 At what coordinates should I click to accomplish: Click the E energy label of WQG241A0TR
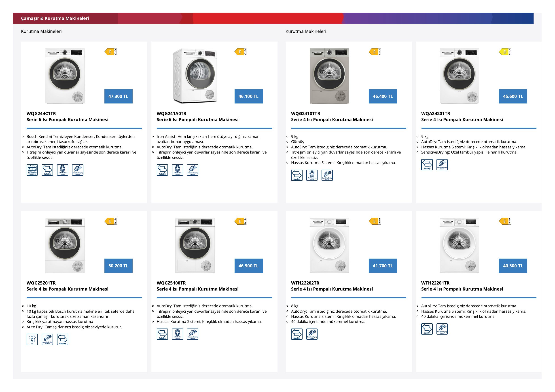pyautogui.click(x=241, y=52)
